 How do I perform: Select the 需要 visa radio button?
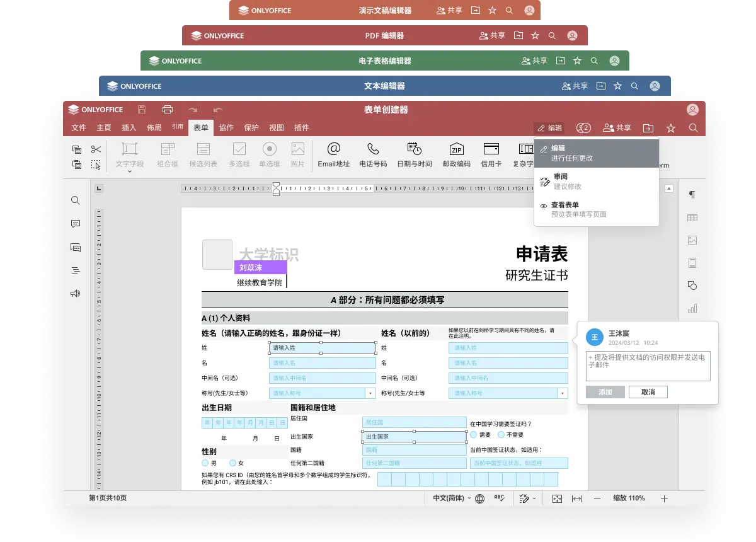pyautogui.click(x=473, y=434)
